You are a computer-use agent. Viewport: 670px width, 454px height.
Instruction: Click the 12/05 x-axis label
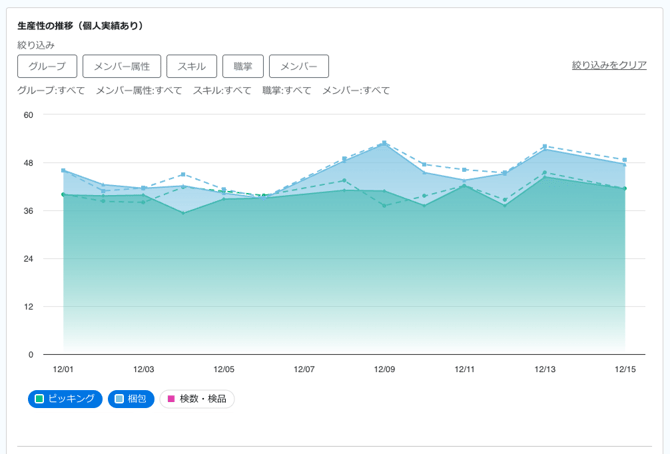click(224, 369)
